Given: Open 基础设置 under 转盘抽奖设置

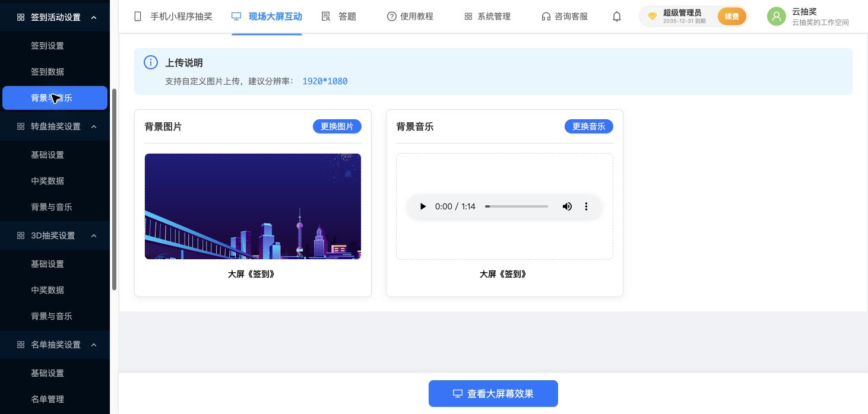Looking at the screenshot, I should point(47,155).
